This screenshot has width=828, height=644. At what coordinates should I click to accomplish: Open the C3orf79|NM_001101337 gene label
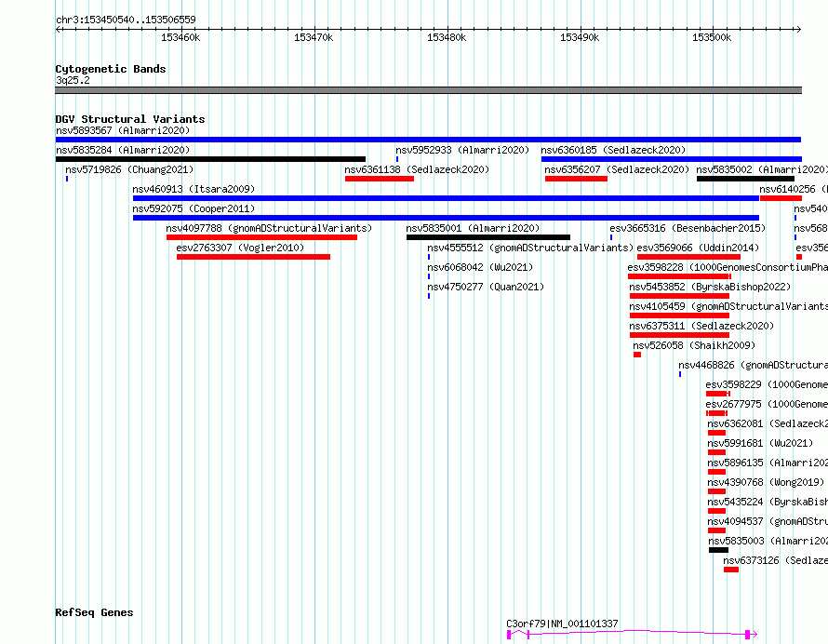point(562,624)
